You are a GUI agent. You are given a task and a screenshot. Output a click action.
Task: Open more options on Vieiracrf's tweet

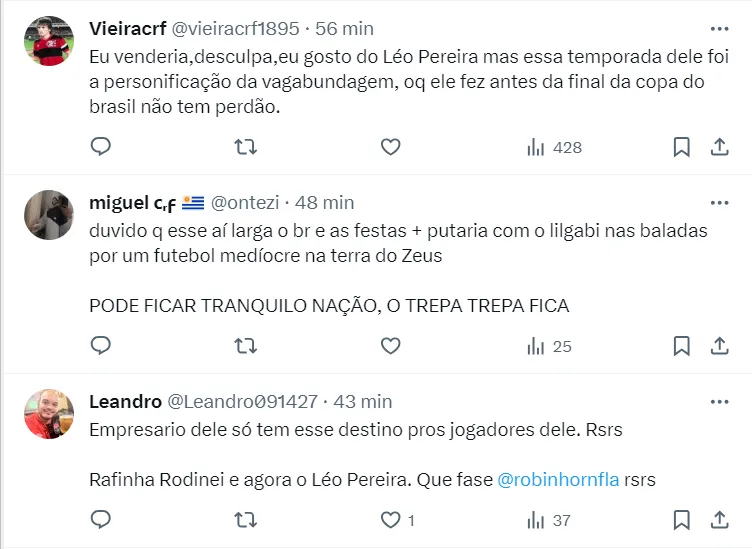pyautogui.click(x=719, y=28)
